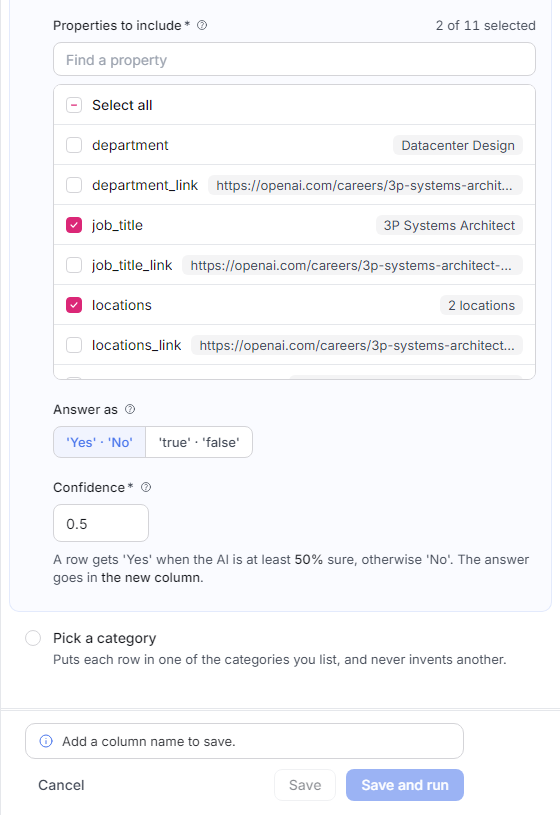
Task: Click 'Add a column name to save.' message
Action: click(149, 742)
